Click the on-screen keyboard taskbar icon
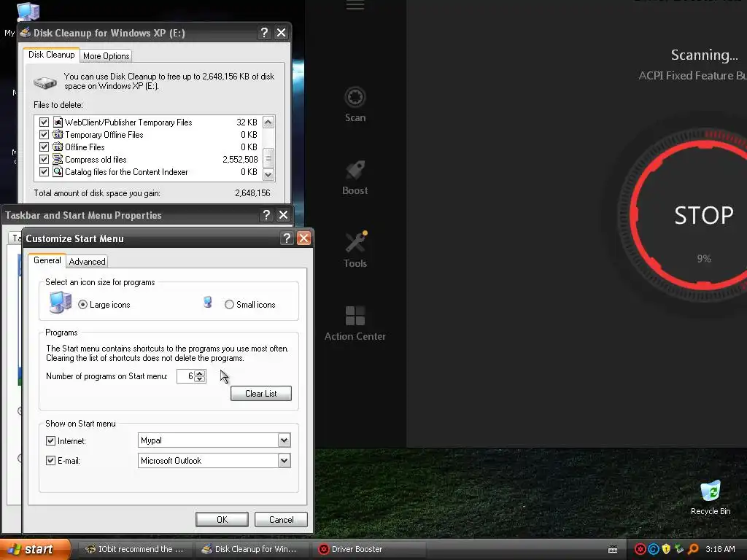 point(613,550)
